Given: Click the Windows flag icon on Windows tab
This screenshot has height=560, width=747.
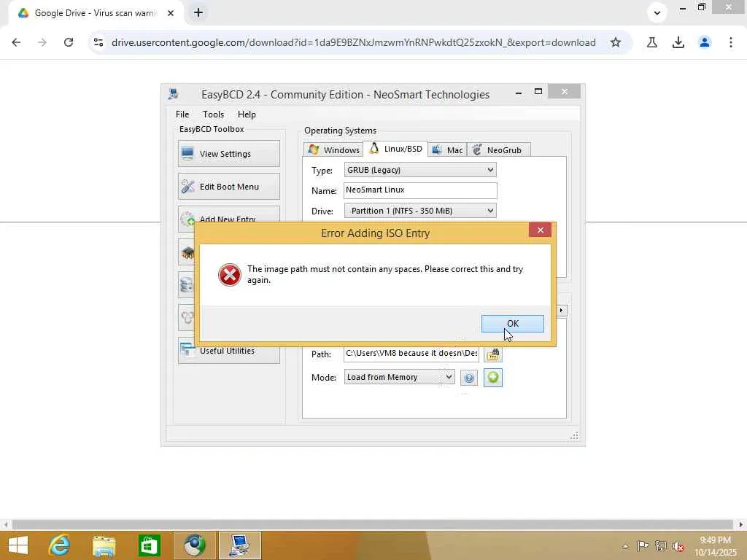Looking at the screenshot, I should pos(314,149).
